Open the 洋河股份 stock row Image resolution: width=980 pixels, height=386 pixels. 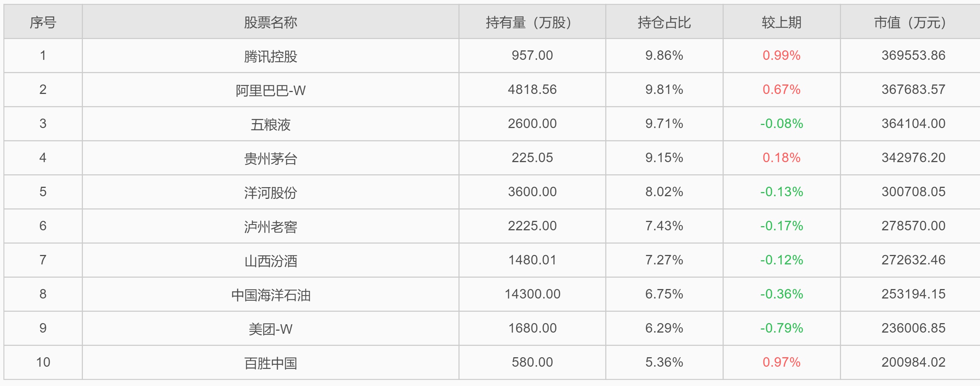point(271,192)
